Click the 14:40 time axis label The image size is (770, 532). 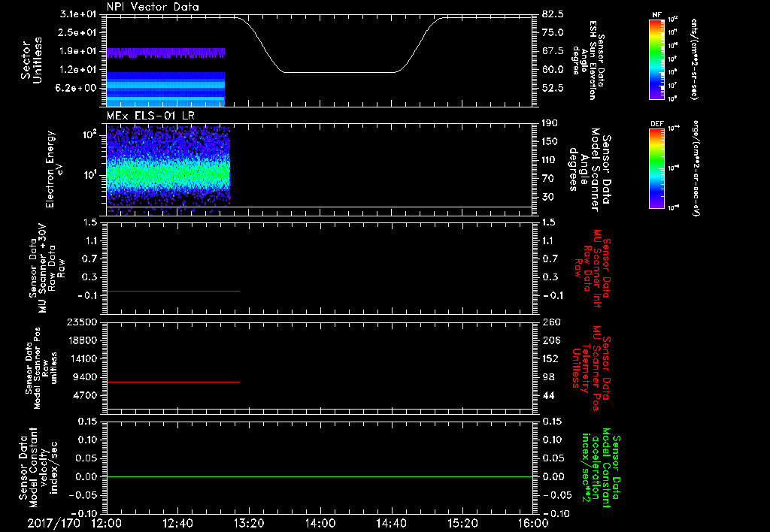[x=391, y=523]
